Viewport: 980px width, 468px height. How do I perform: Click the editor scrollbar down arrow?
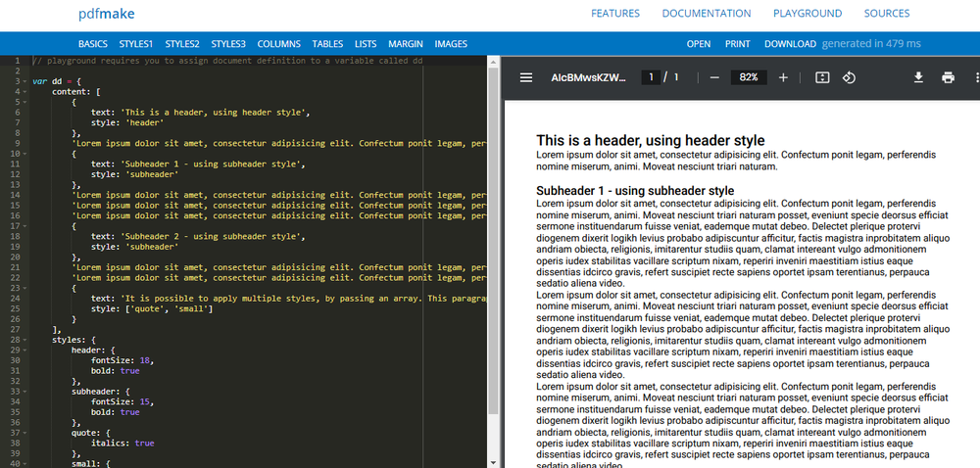pos(493,462)
